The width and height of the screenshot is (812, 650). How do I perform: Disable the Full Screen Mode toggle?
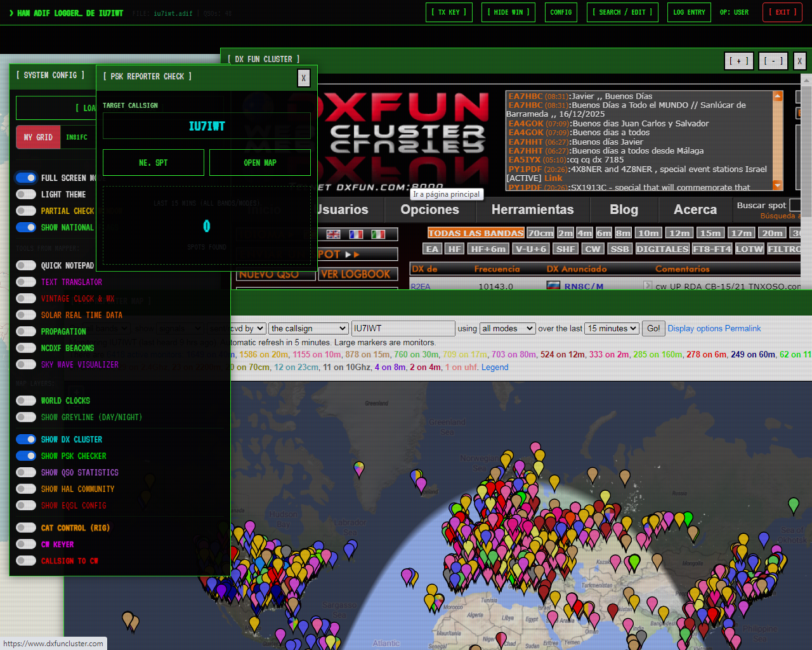26,178
